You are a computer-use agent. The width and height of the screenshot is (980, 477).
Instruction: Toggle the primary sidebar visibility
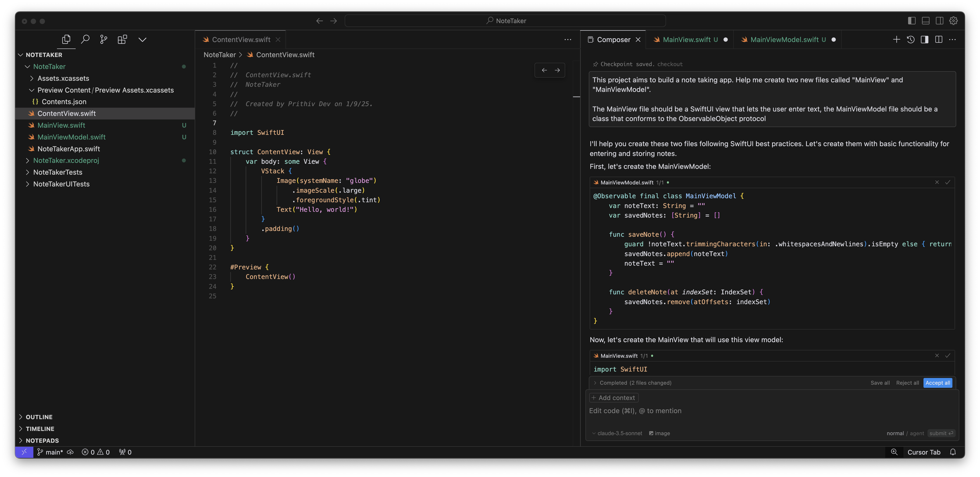tap(911, 20)
